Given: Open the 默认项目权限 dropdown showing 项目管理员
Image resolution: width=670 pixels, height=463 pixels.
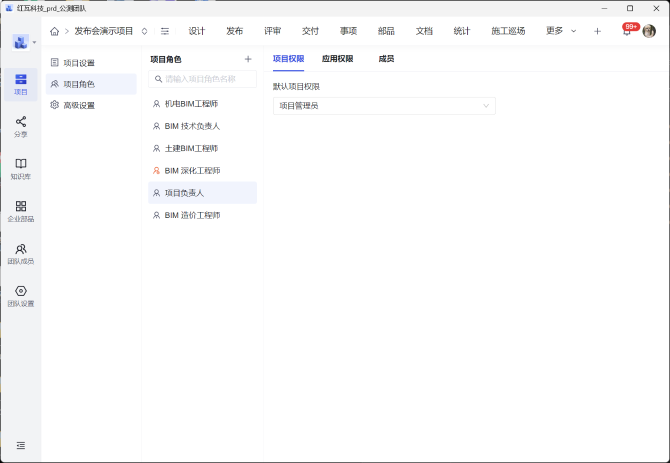Looking at the screenshot, I should [384, 105].
